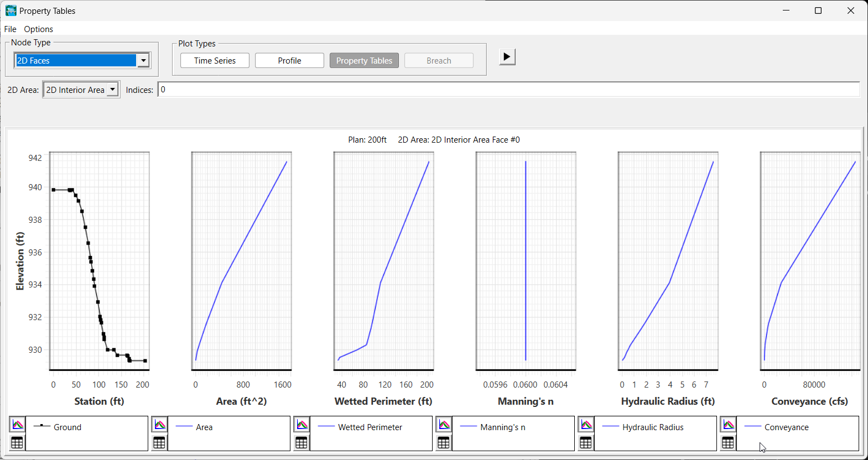Click the blue Hydraulic Radius legend line
Screen dimensions: 868x460
610,427
